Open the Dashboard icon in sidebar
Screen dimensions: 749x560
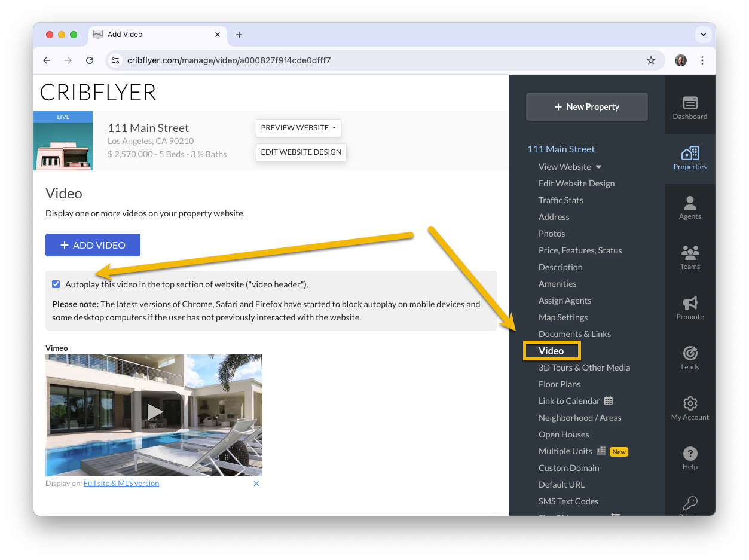point(690,103)
